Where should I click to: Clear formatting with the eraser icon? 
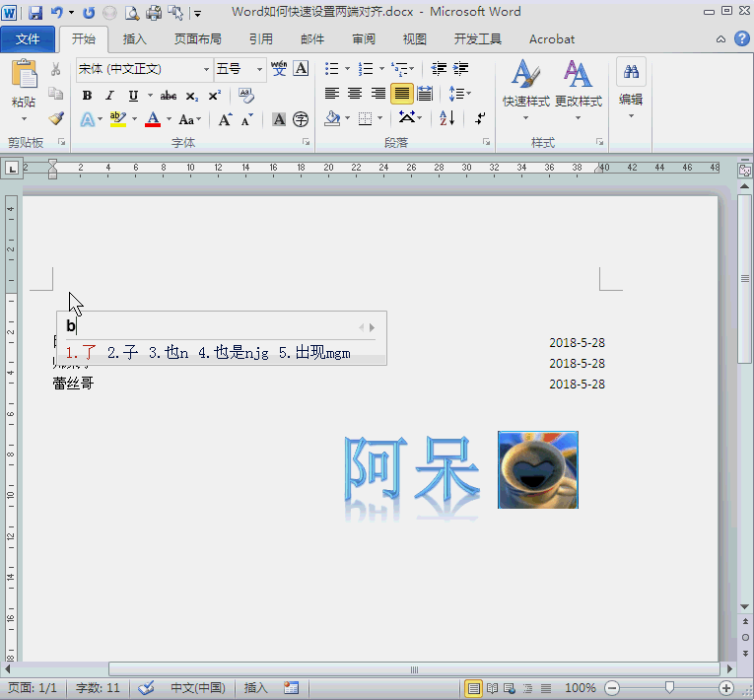click(x=246, y=96)
